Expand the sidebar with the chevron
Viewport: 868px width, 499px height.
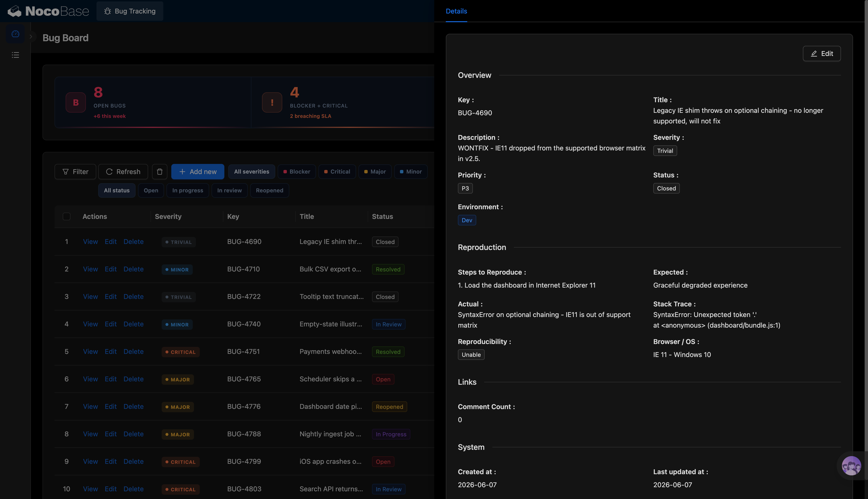coord(31,37)
